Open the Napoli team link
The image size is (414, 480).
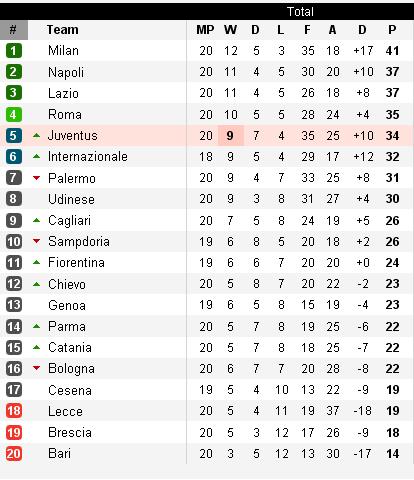point(66,72)
